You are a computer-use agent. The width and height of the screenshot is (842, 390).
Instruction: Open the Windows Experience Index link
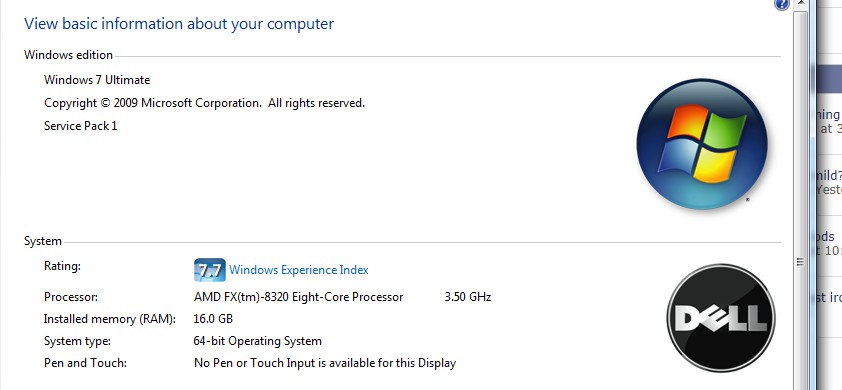pos(299,270)
